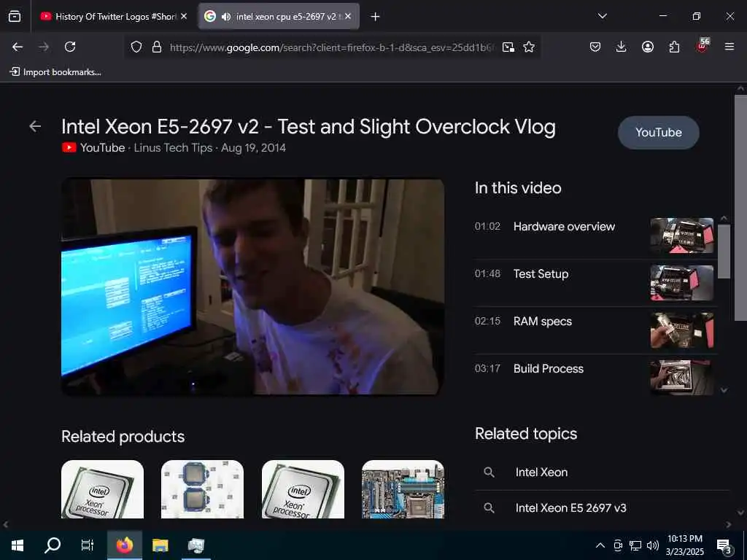Open picture-in-picture from the address bar

pyautogui.click(x=508, y=47)
